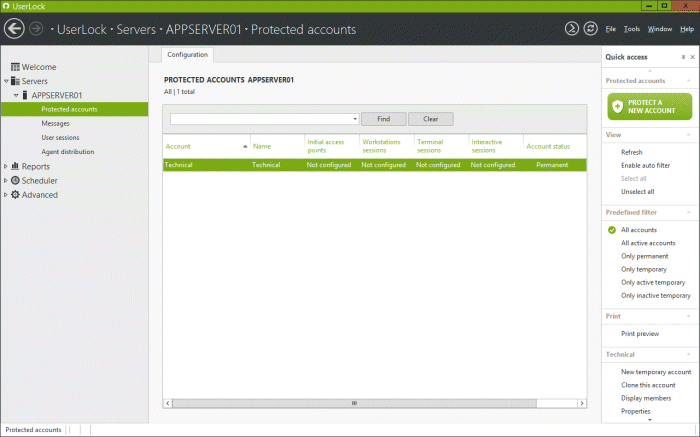This screenshot has width=700, height=437.
Task: Select the All accounts filter
Action: (640, 230)
